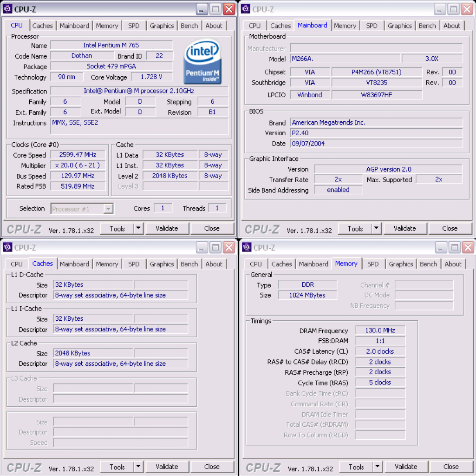Open the Bench tab in the Caches window

click(189, 264)
